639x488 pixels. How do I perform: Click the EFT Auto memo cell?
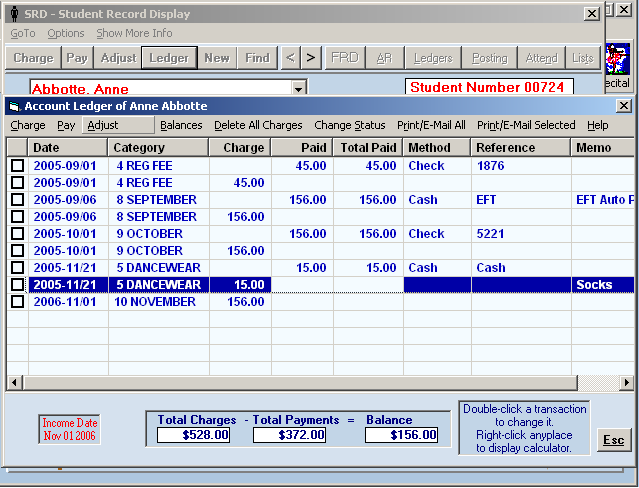pyautogui.click(x=603, y=200)
